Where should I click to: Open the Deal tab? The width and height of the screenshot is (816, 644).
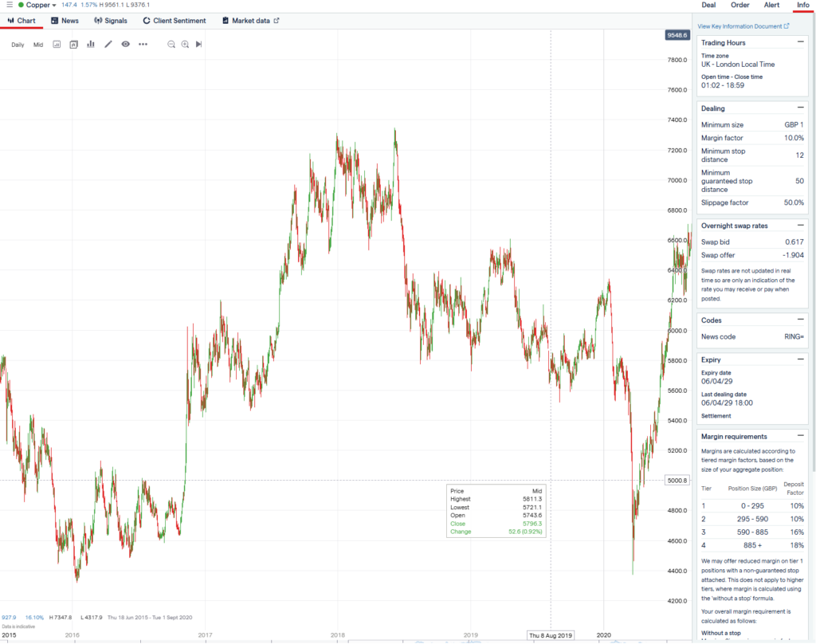pyautogui.click(x=708, y=5)
